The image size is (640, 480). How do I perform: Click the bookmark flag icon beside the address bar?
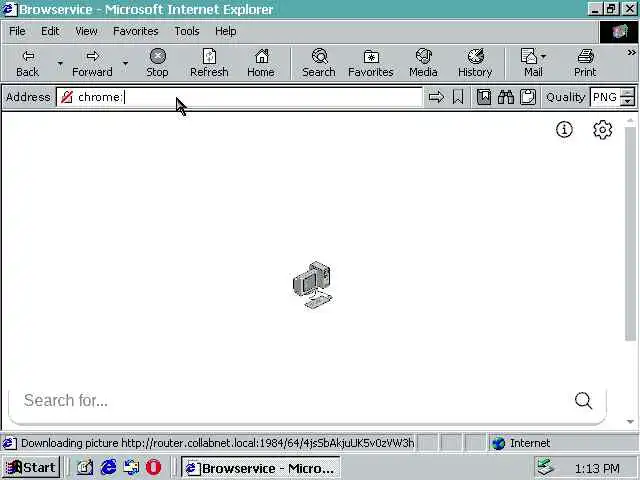coord(458,97)
